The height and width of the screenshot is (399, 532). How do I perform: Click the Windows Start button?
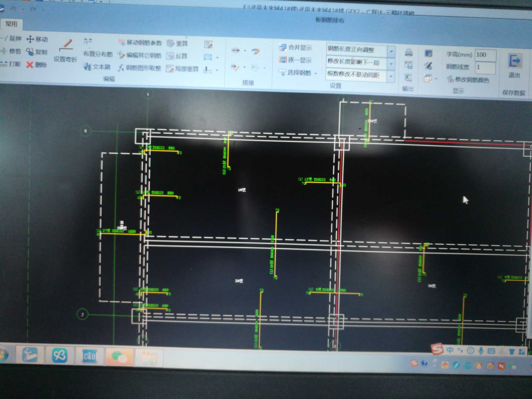(4, 354)
